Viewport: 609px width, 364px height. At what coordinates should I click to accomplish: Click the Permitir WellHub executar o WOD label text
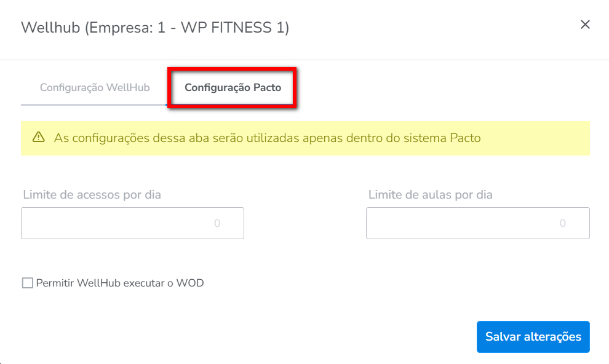tap(120, 283)
